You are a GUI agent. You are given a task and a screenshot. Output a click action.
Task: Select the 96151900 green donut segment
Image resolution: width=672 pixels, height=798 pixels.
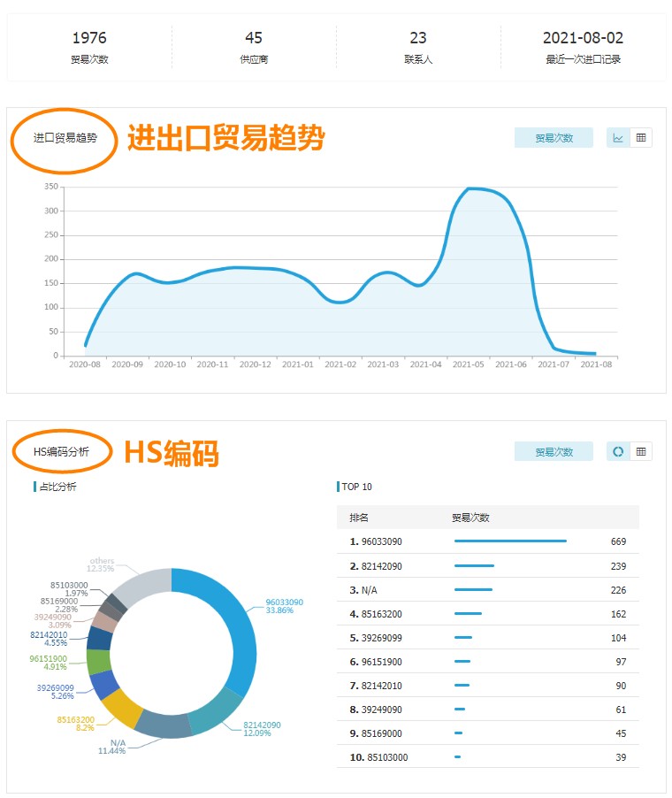coord(98,662)
